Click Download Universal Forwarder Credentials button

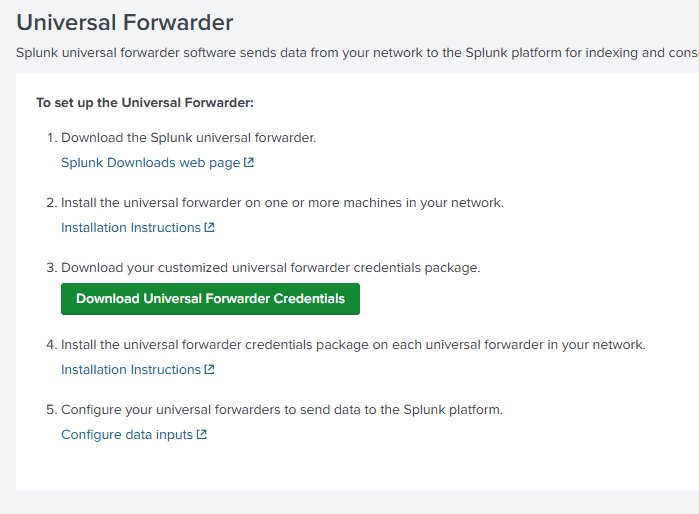click(210, 299)
